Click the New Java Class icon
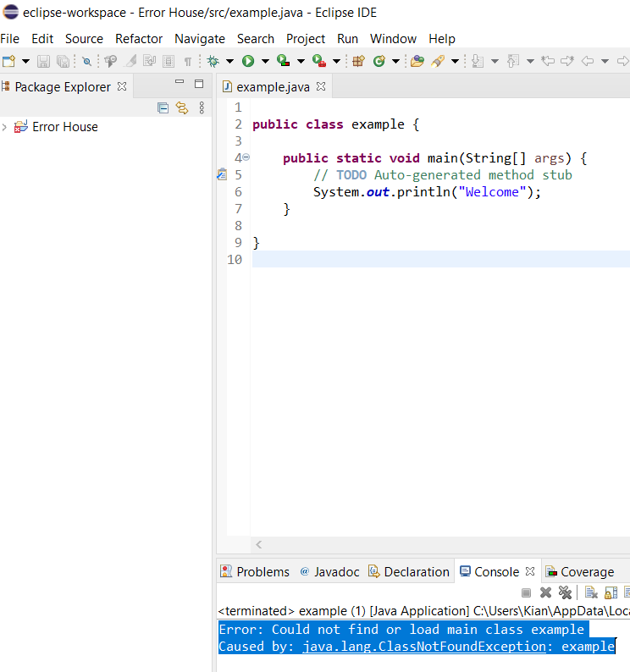Screen dimensions: 630x672 click(379, 61)
